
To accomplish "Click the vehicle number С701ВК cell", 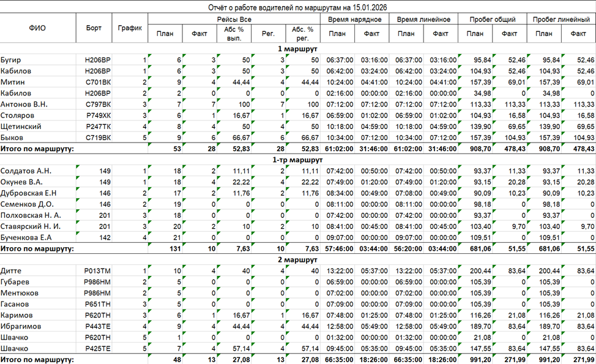I will [x=98, y=82].
